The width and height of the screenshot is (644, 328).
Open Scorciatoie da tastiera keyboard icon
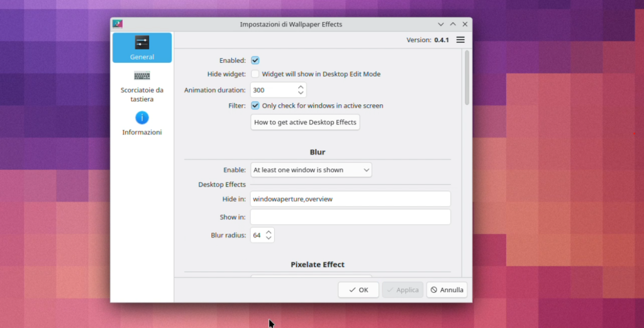point(142,75)
